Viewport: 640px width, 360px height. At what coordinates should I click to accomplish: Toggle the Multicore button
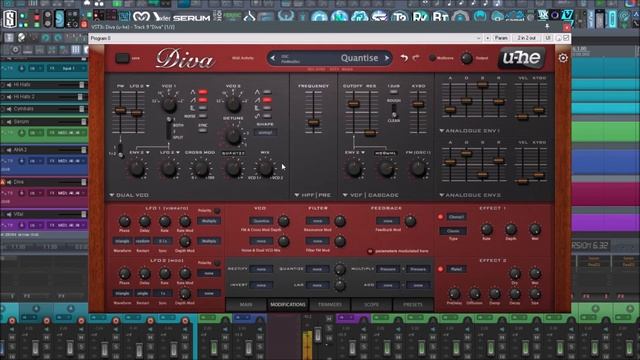pyautogui.click(x=432, y=58)
